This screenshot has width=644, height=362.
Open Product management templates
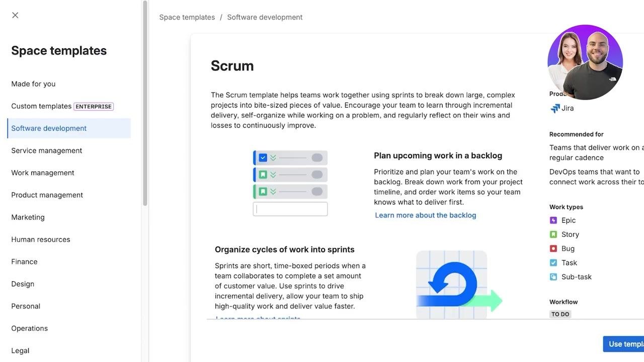click(47, 195)
